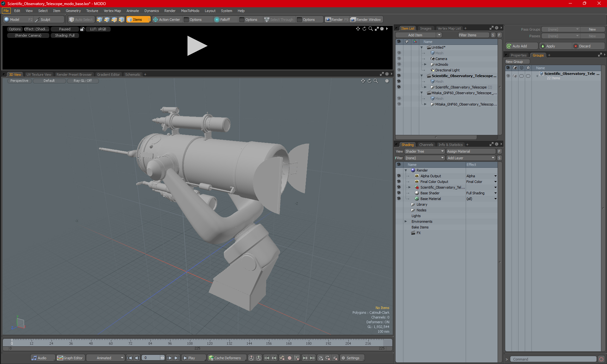Click the 3D viewport rotate icon
This screenshot has width=607, height=364.
coord(369,81)
